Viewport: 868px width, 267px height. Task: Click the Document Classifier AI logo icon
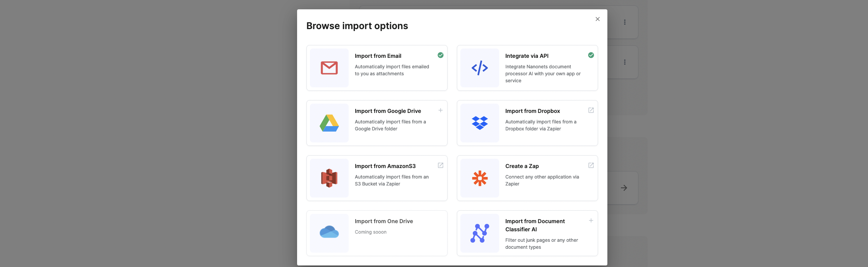[x=479, y=233]
